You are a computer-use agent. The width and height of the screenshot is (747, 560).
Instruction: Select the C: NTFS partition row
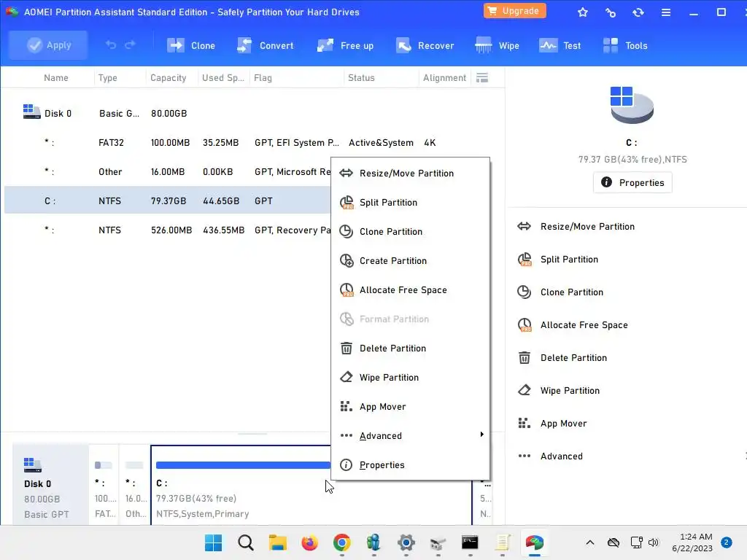168,201
